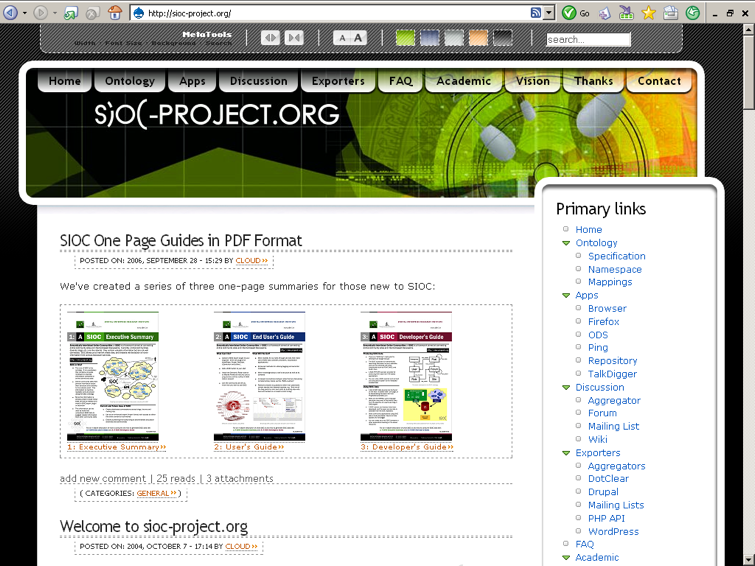Choose the orange background color swatch
Viewport: 755px width, 566px height.
(478, 38)
